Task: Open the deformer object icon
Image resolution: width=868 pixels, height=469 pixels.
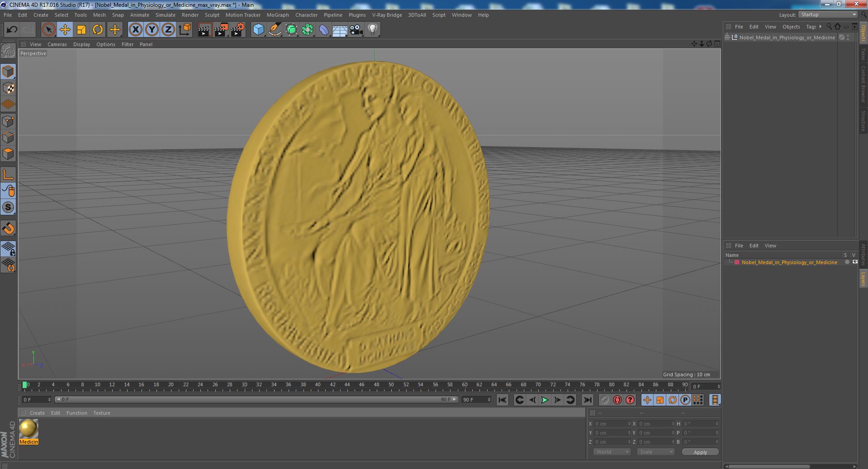Action: [324, 30]
